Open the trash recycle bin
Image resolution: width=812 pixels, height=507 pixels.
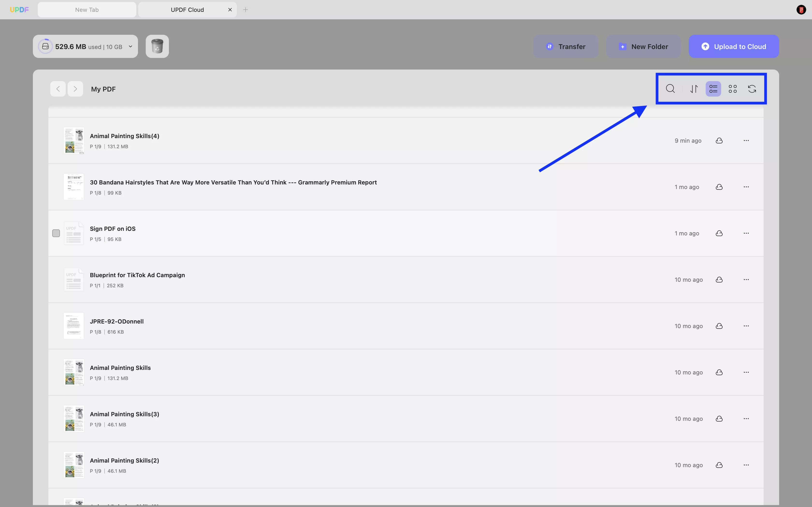click(x=157, y=46)
